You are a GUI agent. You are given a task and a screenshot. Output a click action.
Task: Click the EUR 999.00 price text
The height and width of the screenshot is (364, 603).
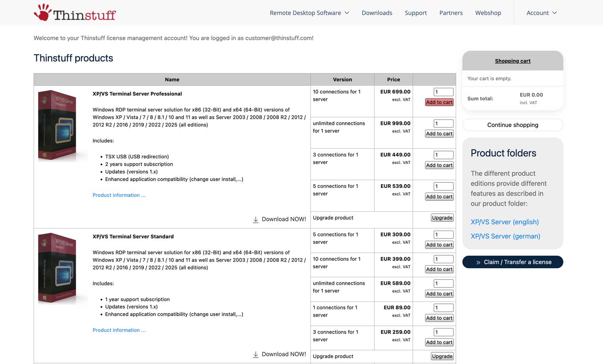pyautogui.click(x=395, y=123)
